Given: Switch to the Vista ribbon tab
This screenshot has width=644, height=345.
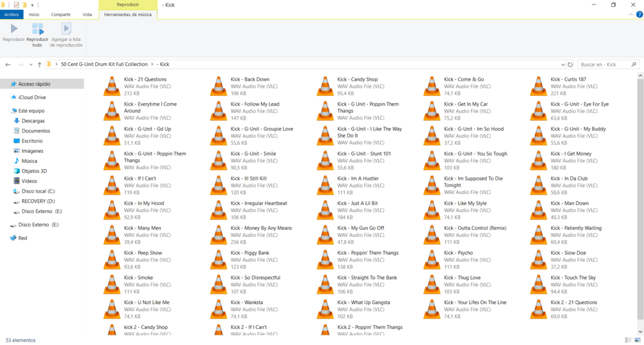Looking at the screenshot, I should coord(87,14).
